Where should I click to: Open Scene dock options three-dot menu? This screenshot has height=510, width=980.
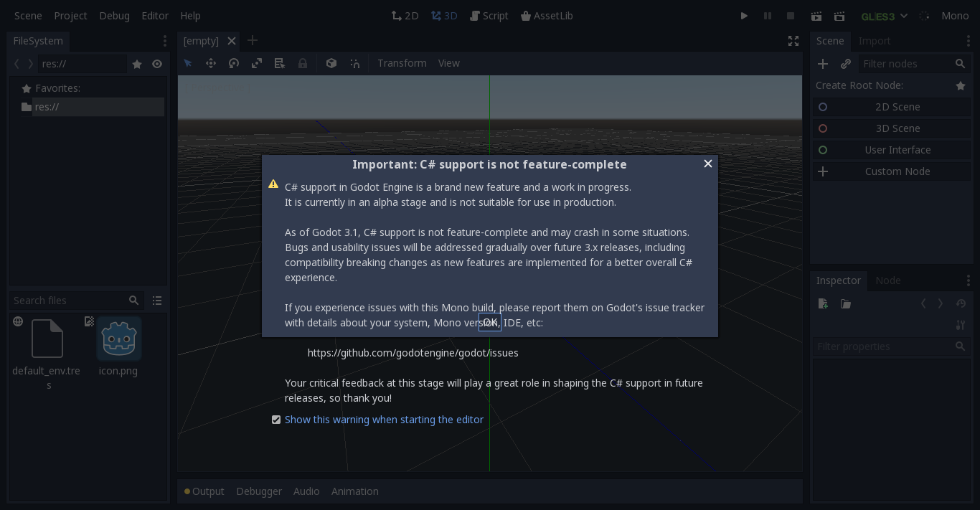969,41
